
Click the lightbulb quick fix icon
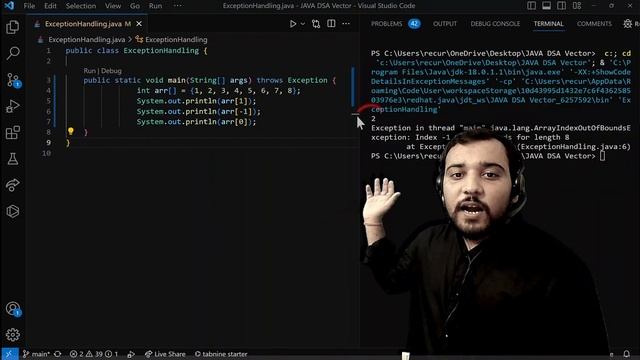coord(71,131)
